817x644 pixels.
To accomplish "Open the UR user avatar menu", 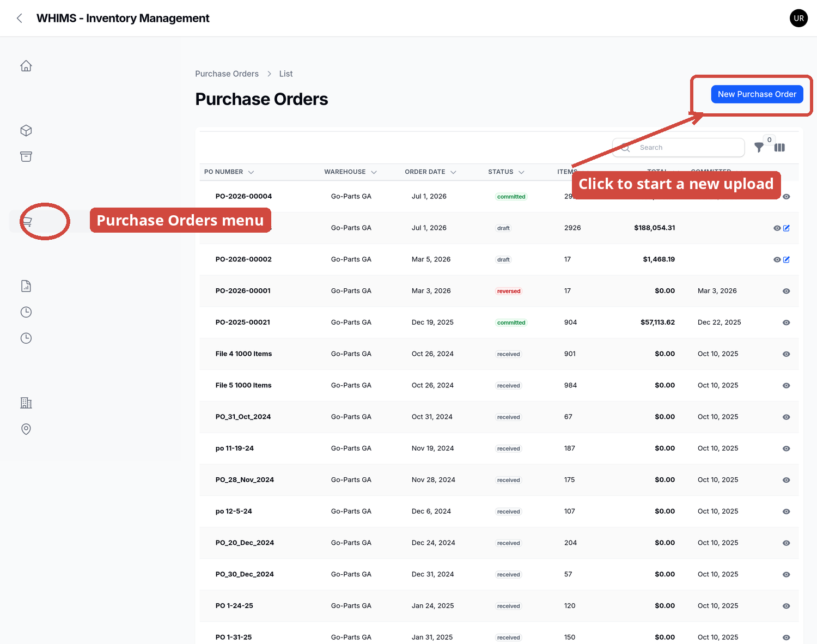I will point(799,18).
